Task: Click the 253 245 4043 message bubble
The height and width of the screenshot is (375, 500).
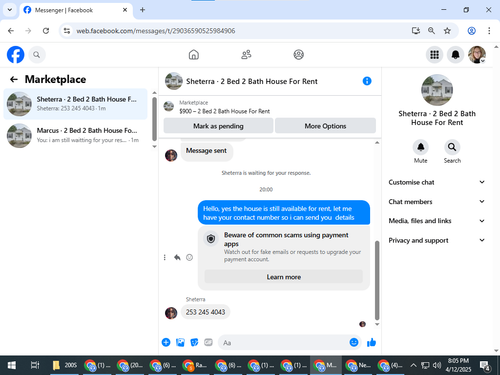Action: pos(205,312)
